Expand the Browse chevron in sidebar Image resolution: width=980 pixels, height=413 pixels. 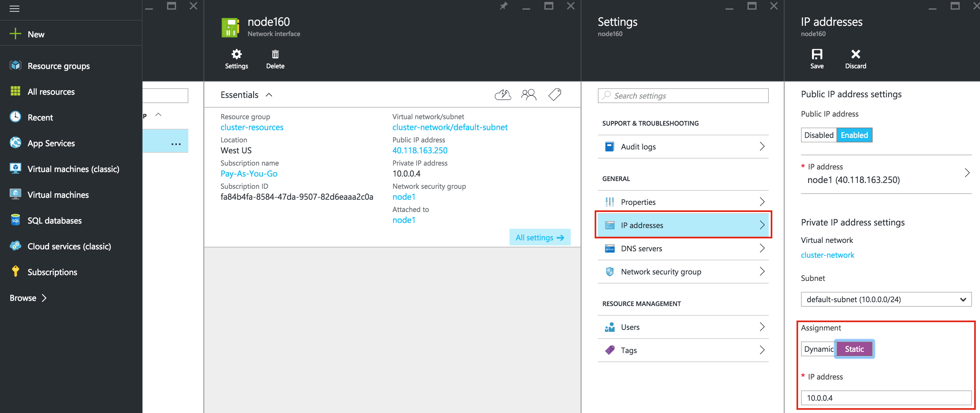pos(44,298)
